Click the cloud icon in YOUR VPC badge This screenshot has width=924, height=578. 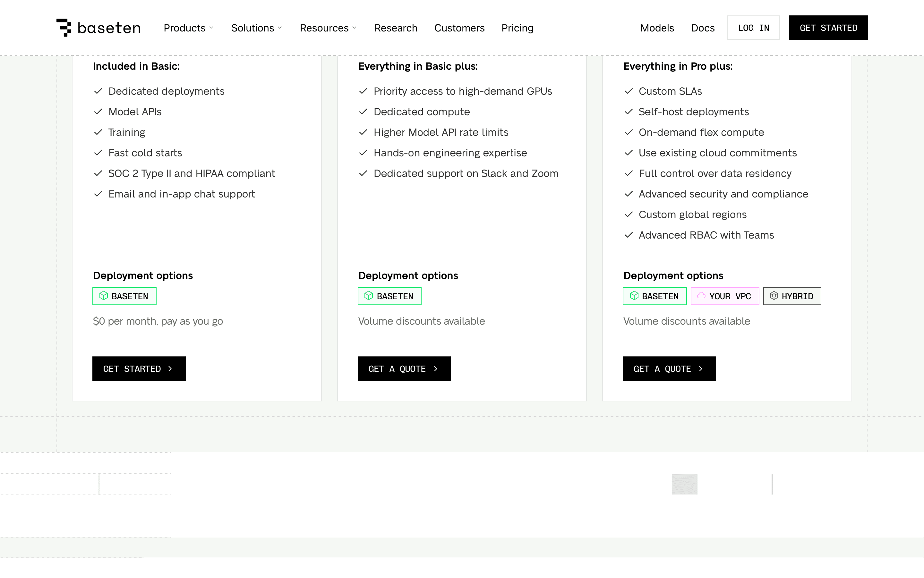701,295
